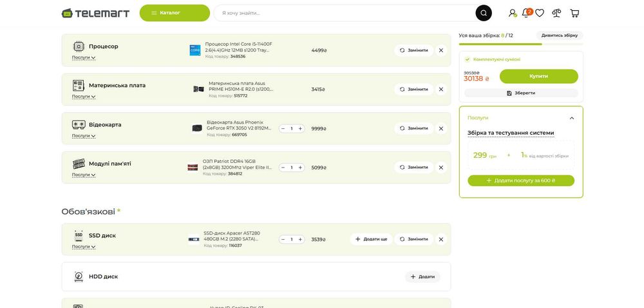
Task: Open the Asus Phoenix GeForce RTX 3050 link
Action: (x=239, y=125)
